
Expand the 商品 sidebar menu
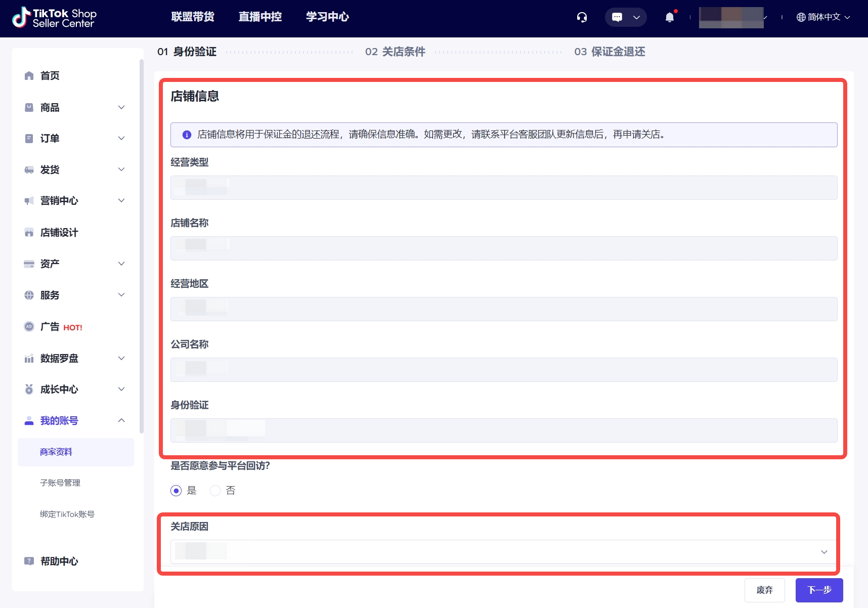click(121, 107)
